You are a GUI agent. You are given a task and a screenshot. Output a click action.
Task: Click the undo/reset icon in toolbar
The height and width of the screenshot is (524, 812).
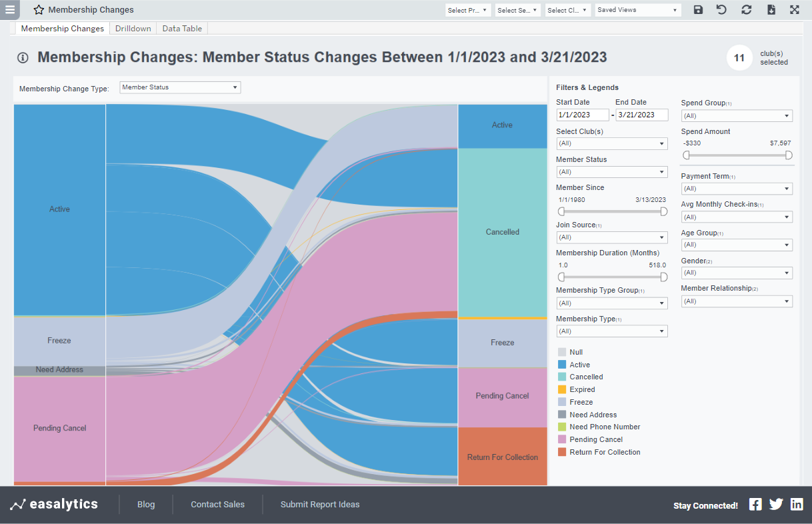tap(722, 9)
